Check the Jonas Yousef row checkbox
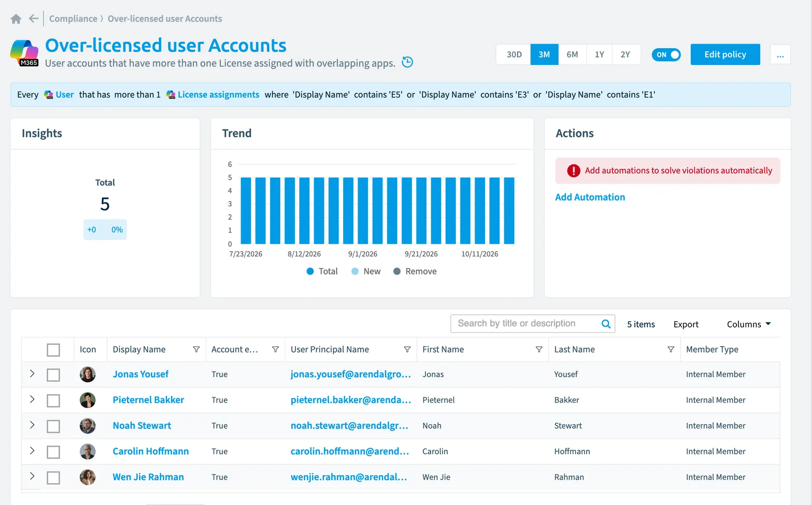Screen dimensions: 812x505 (x=53, y=375)
